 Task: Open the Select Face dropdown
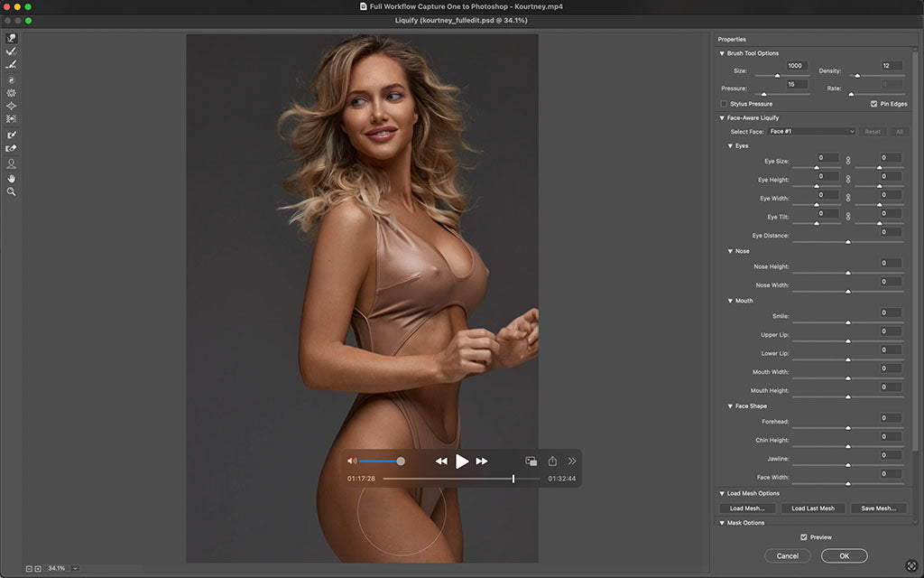pos(809,131)
